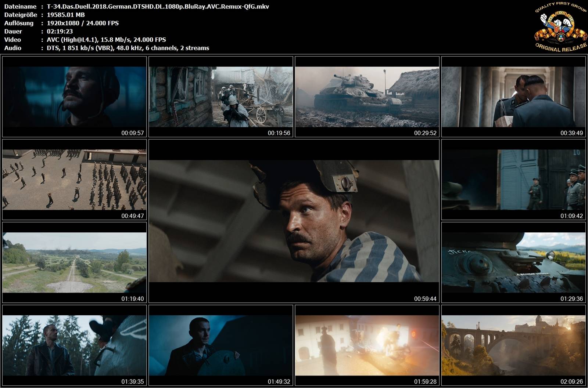
Task: Click the 02:09:26 timestamp text
Action: point(571,382)
